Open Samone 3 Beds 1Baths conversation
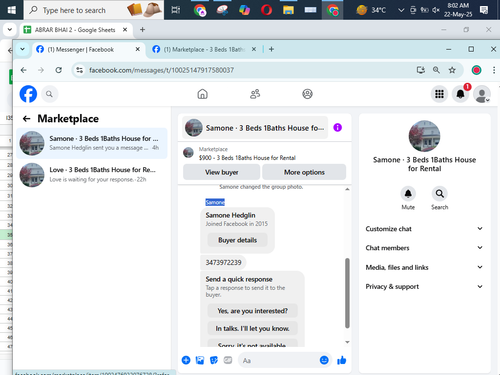The image size is (500, 375). [92, 143]
